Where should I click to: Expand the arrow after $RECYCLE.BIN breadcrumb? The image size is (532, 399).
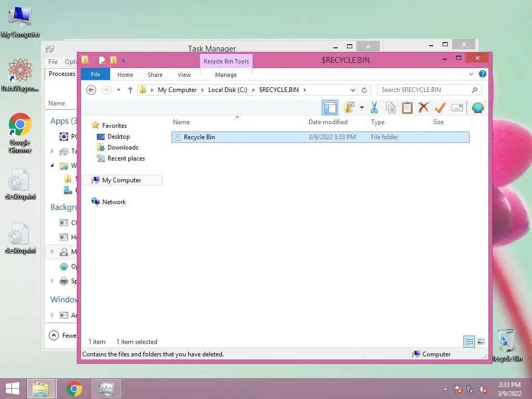point(304,90)
